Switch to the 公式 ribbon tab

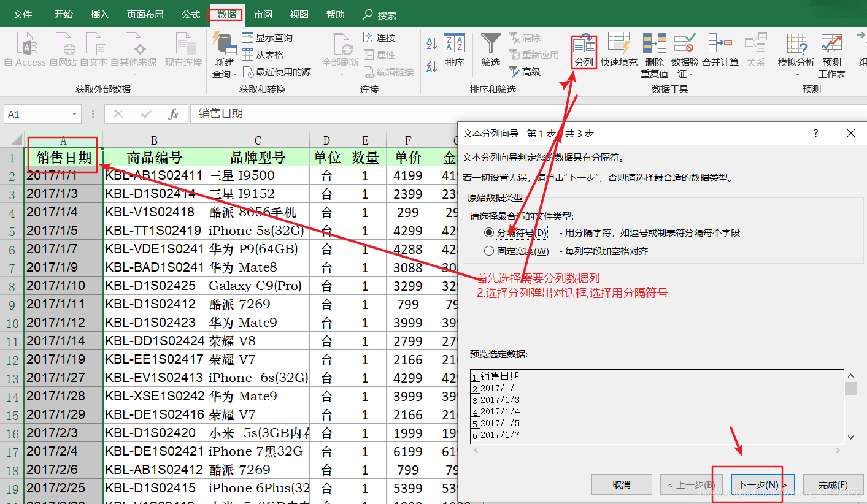point(191,14)
